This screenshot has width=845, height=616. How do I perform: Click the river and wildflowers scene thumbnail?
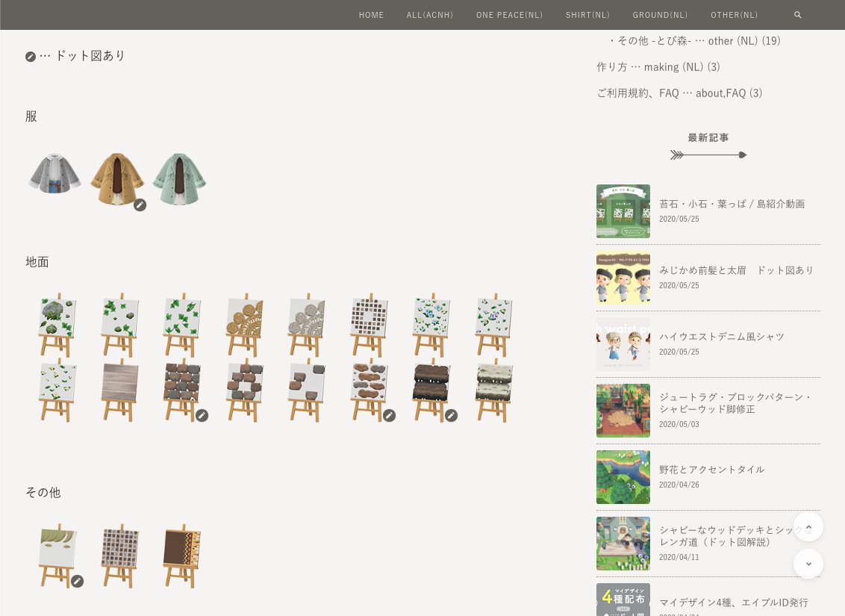tap(623, 477)
